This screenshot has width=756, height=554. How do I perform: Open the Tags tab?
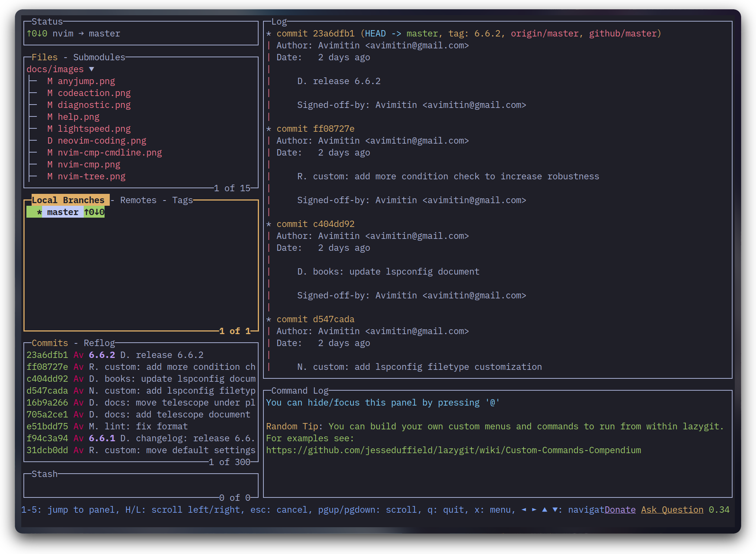pyautogui.click(x=182, y=200)
